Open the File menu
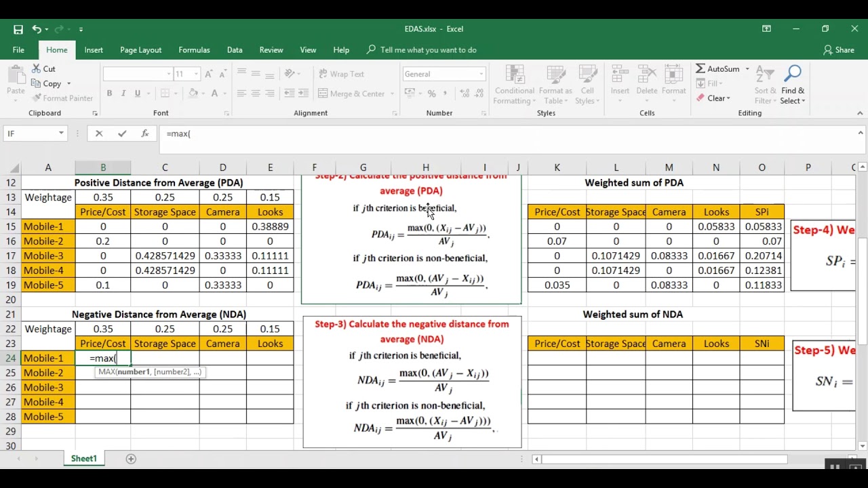Viewport: 868px width, 488px height. (x=18, y=49)
